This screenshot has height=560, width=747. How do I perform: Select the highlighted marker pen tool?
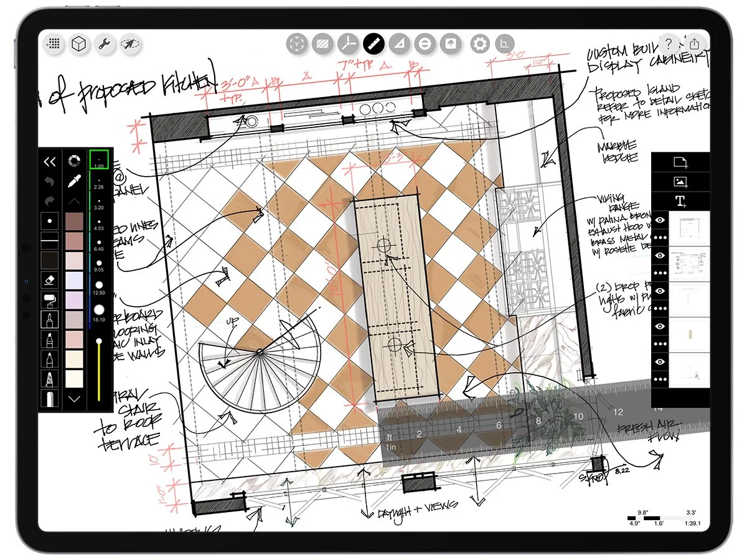pos(50,320)
